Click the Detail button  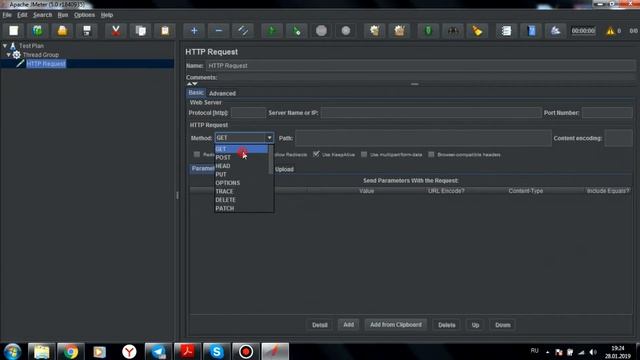(x=320, y=325)
